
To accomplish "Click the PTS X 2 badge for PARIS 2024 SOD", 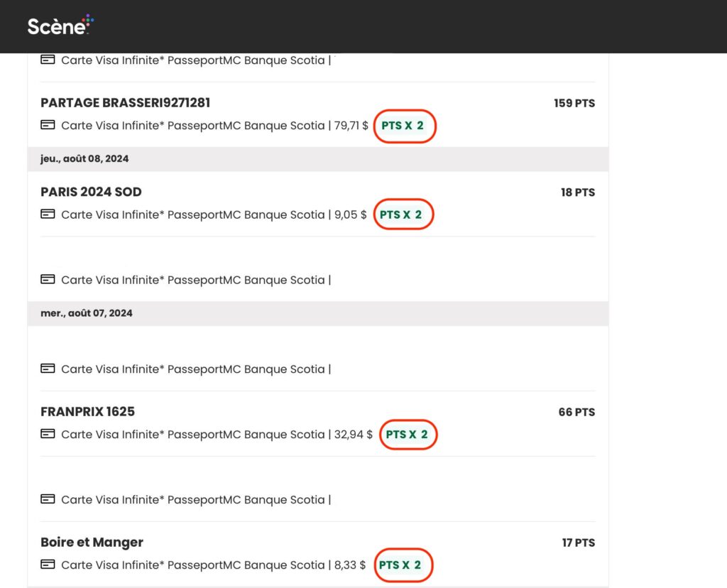I will pyautogui.click(x=401, y=214).
